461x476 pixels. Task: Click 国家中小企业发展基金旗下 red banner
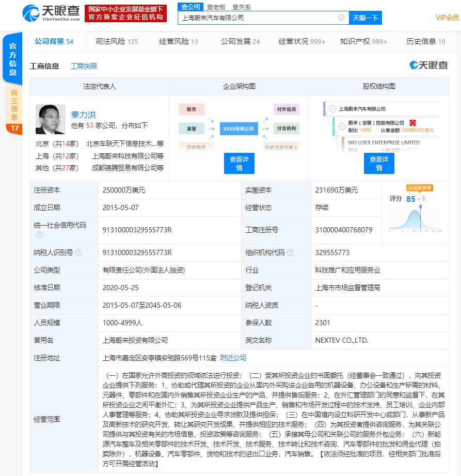click(x=125, y=13)
